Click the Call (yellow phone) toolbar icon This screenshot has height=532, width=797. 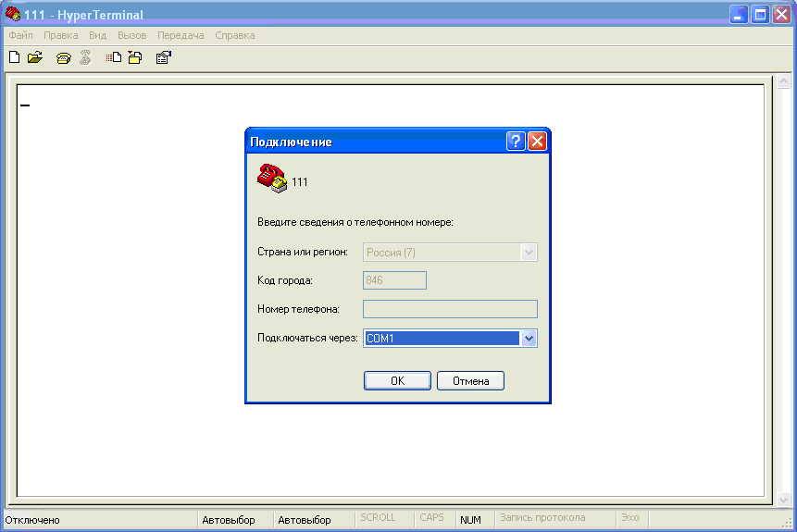pyautogui.click(x=64, y=58)
